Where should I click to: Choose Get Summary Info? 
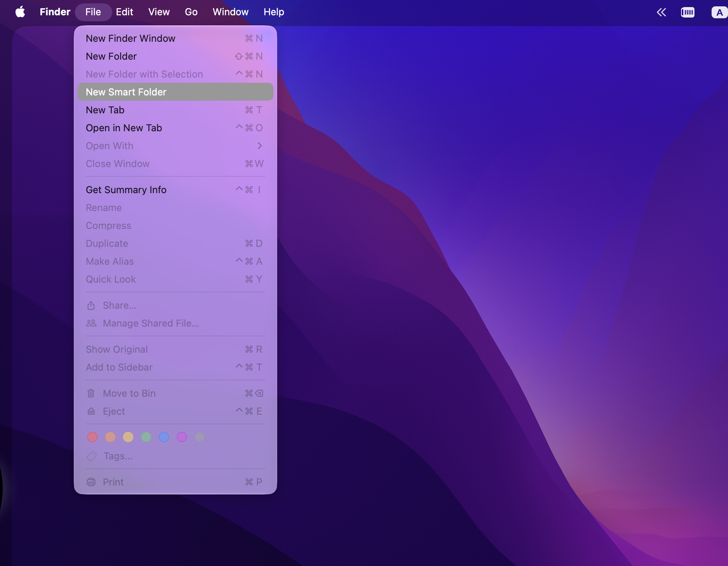click(175, 190)
